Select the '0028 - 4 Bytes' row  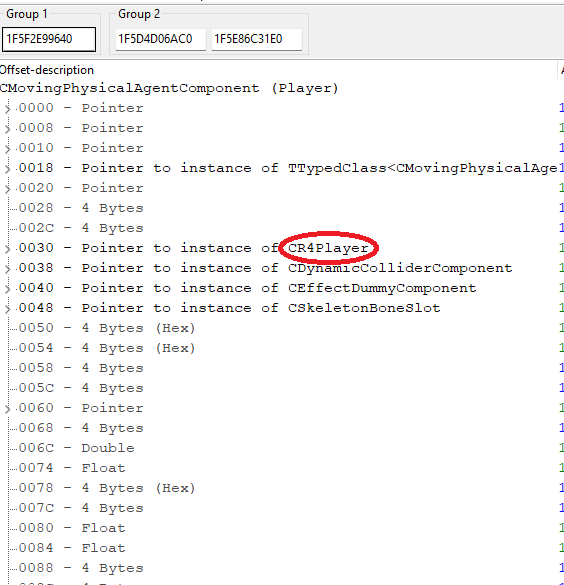(x=81, y=208)
